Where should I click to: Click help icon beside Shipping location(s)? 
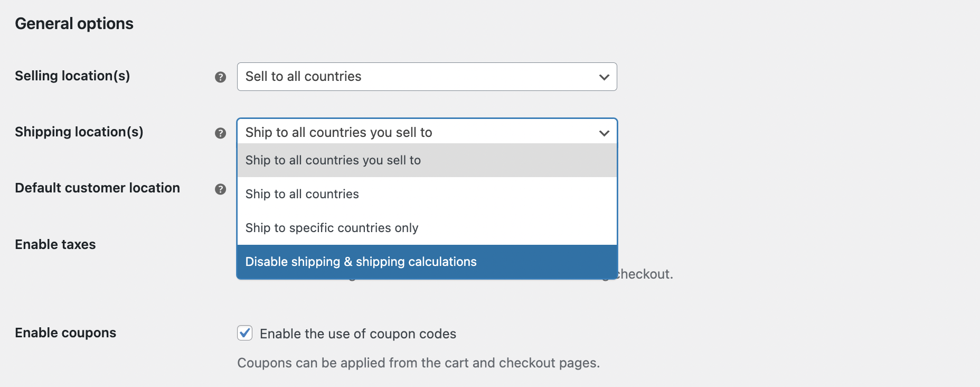[x=220, y=133]
